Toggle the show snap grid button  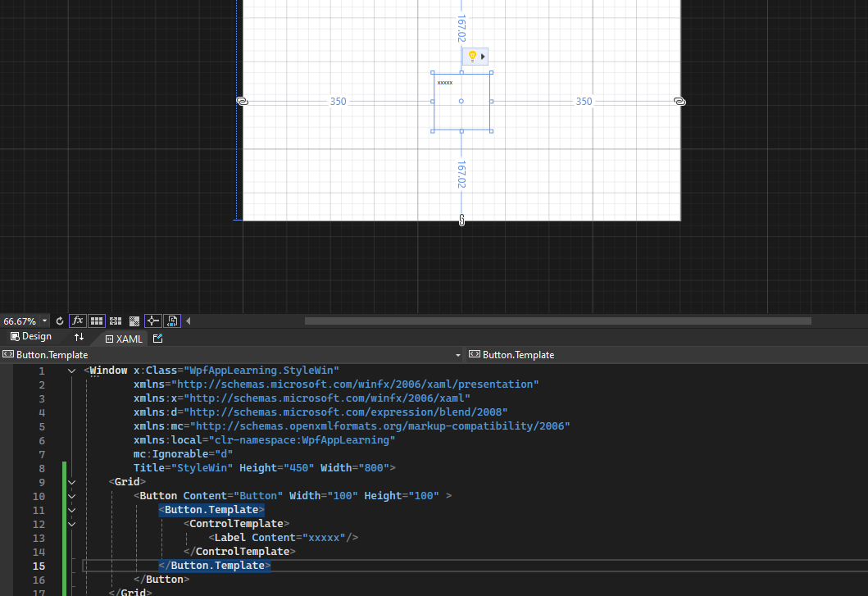[x=97, y=321]
